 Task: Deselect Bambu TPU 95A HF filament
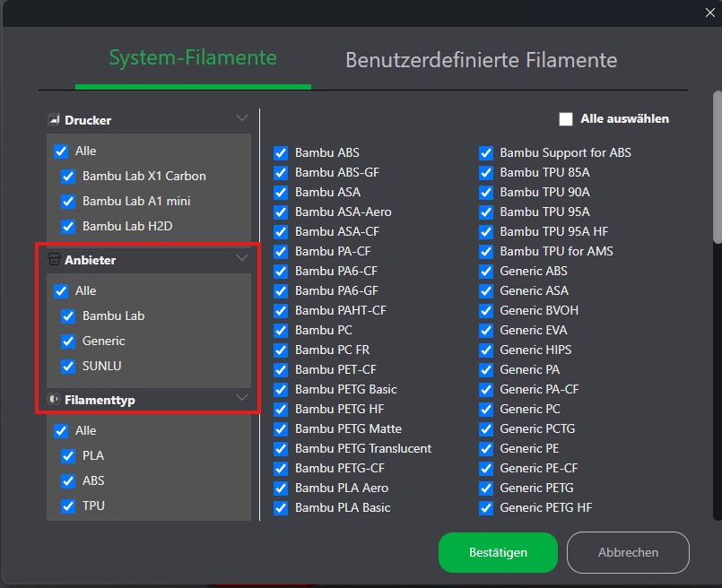(486, 232)
